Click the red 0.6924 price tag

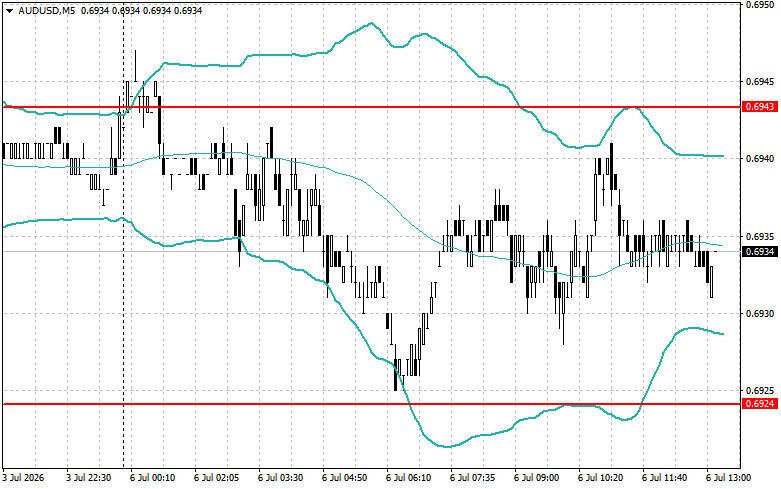[x=760, y=404]
